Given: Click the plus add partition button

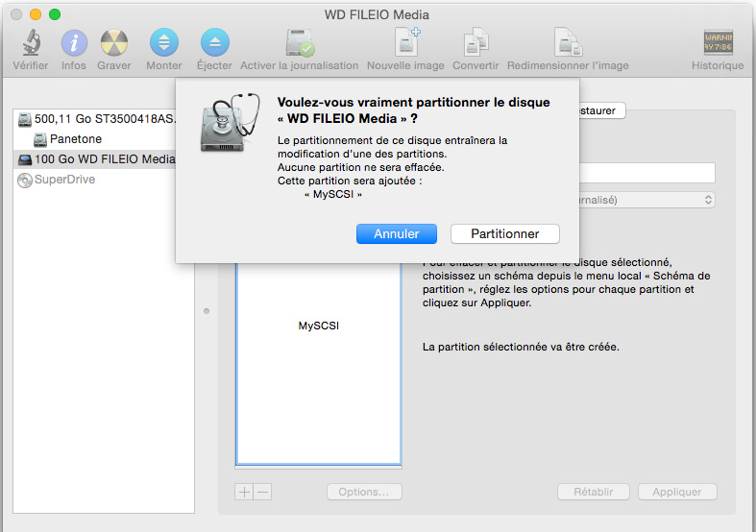Looking at the screenshot, I should tap(244, 492).
